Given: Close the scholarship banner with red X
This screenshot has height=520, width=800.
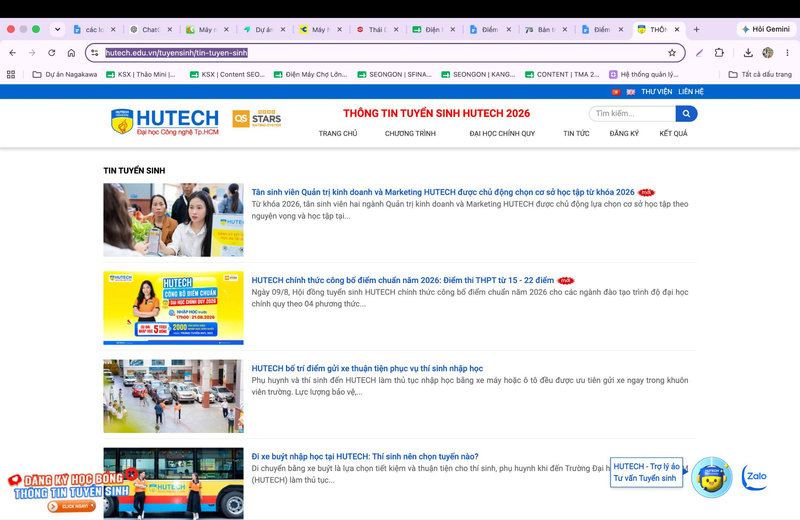Looking at the screenshot, I should (x=131, y=474).
